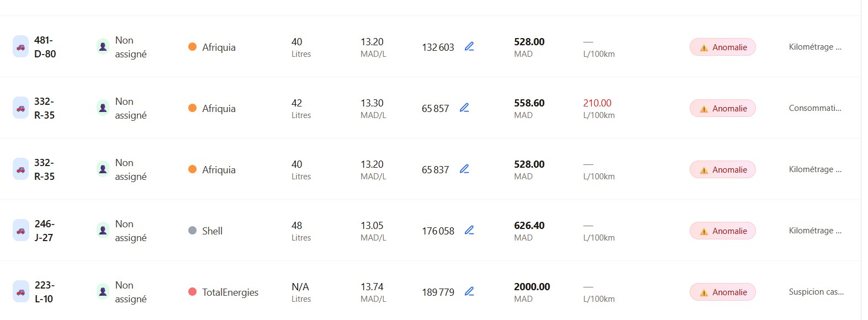
Task: Select plate number 332-R-35 with 42 Litres
Action: point(44,108)
